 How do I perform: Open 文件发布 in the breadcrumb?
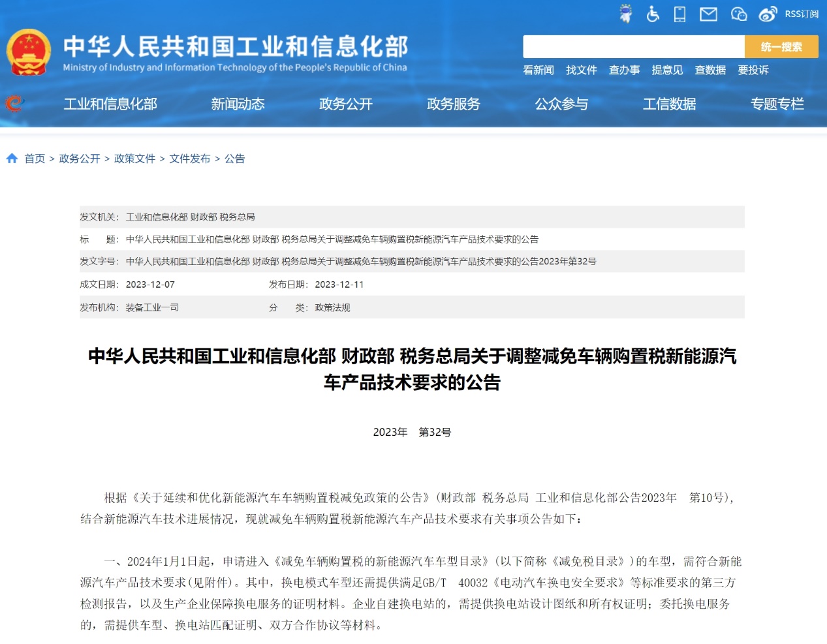[x=190, y=159]
